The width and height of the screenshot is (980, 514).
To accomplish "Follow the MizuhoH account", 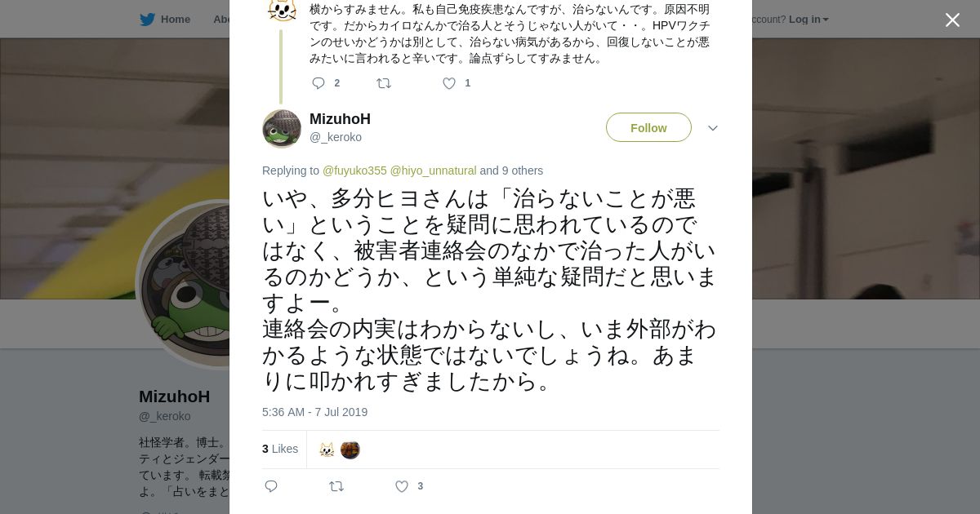I will [x=648, y=128].
